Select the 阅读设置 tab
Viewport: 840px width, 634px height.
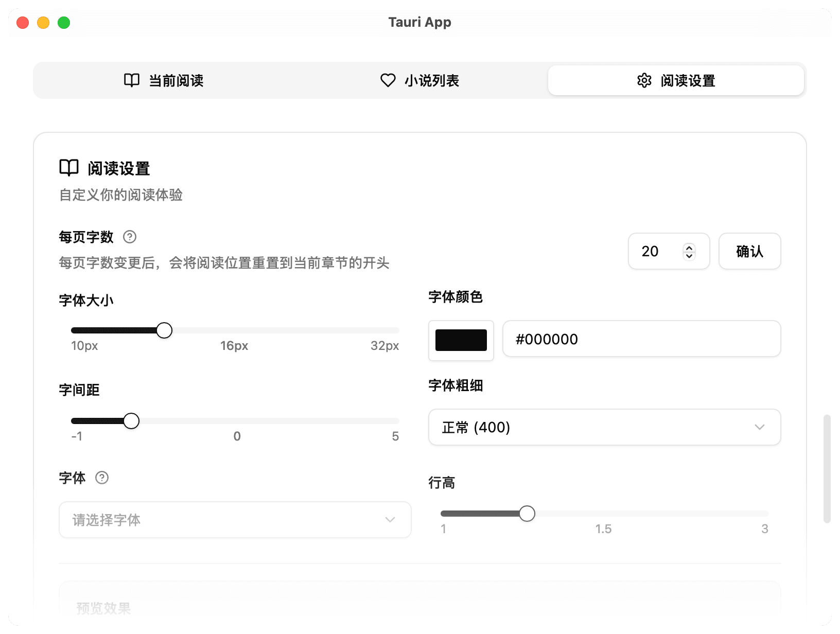pyautogui.click(x=676, y=80)
